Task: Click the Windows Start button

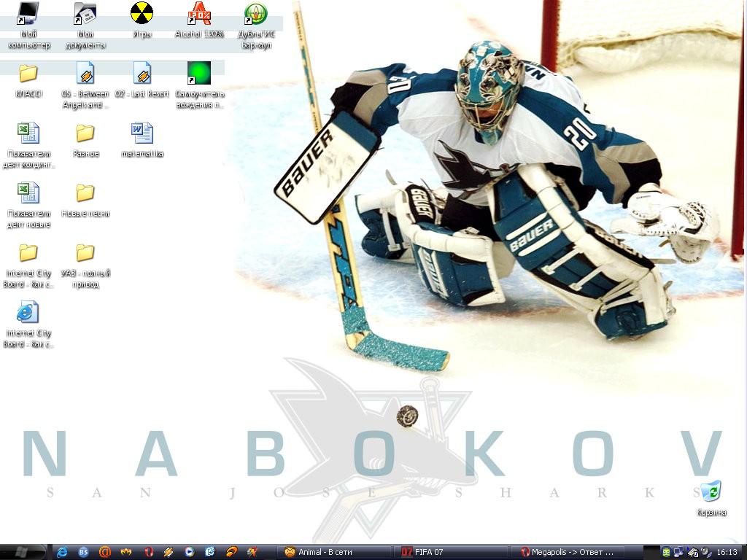Action: [x=23, y=553]
